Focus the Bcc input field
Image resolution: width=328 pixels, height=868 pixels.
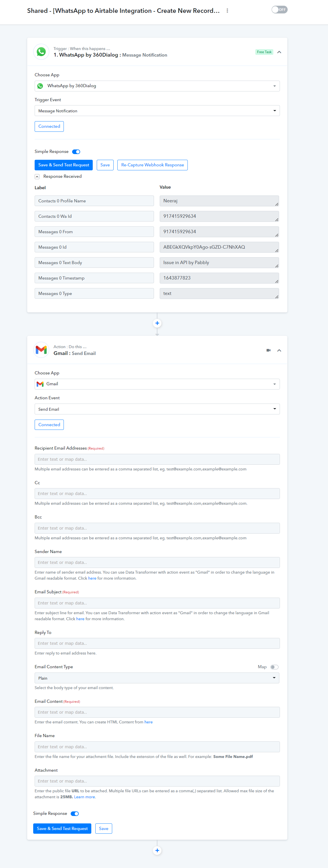(x=157, y=528)
